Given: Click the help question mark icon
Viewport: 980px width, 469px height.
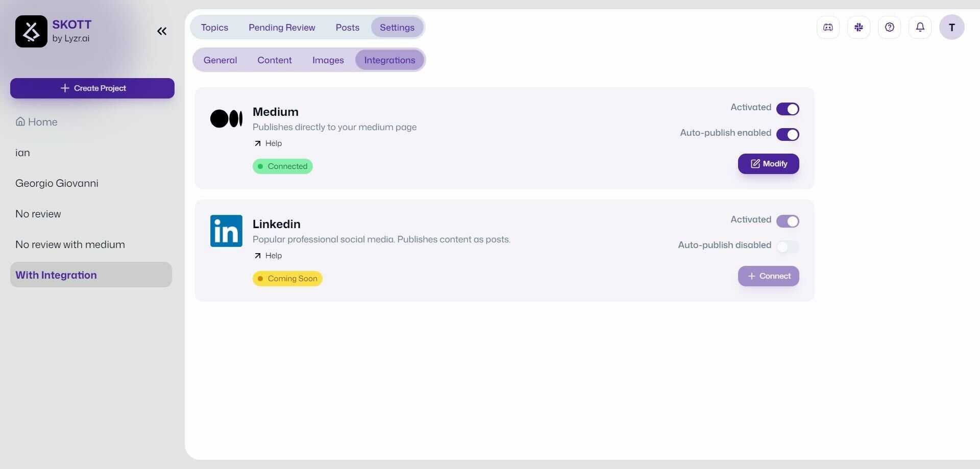Looking at the screenshot, I should click(x=889, y=28).
